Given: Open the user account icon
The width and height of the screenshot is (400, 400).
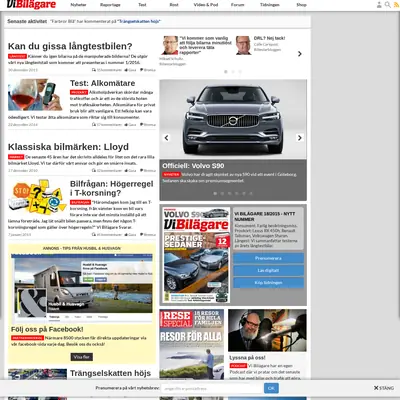Looking at the screenshot, I should coord(379,5).
